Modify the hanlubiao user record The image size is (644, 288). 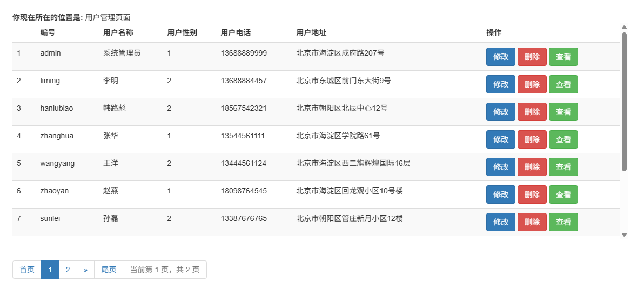tap(501, 112)
